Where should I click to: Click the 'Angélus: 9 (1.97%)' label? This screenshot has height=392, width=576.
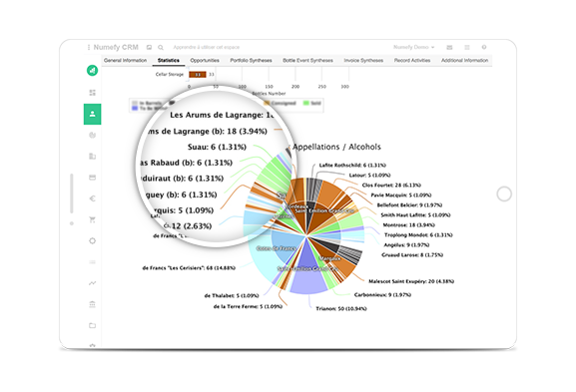tap(406, 244)
